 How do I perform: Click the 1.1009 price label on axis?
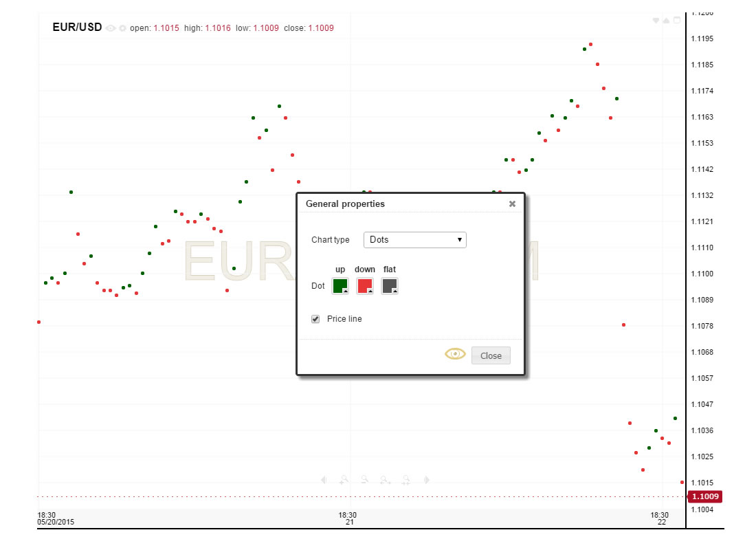tap(705, 496)
